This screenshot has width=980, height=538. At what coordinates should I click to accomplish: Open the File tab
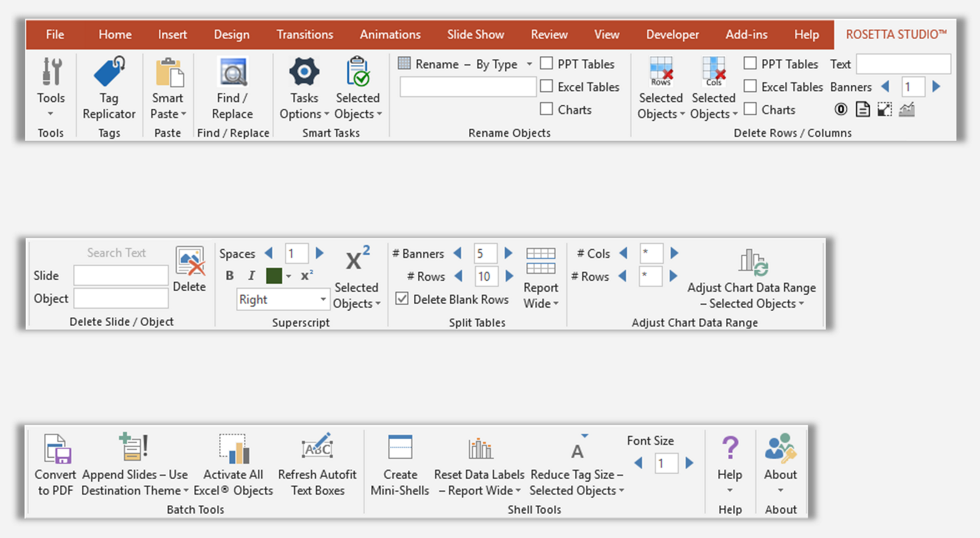click(x=55, y=35)
